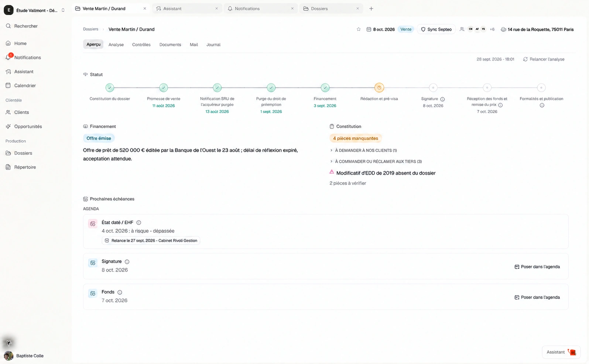Click the Rédaction et pré-visa status circle
The image size is (589, 364).
[379, 87]
